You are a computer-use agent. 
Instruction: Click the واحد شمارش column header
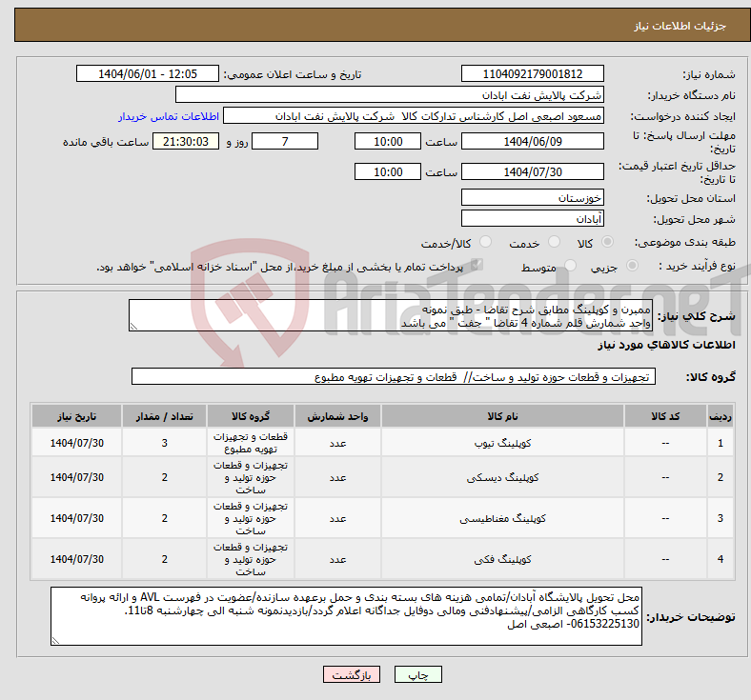pos(337,416)
